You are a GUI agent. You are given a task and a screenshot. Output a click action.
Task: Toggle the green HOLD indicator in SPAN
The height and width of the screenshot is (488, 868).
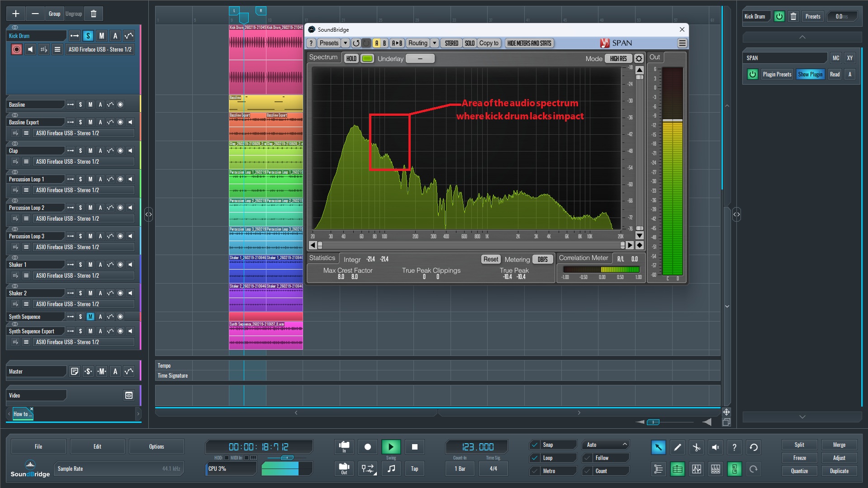(x=367, y=58)
